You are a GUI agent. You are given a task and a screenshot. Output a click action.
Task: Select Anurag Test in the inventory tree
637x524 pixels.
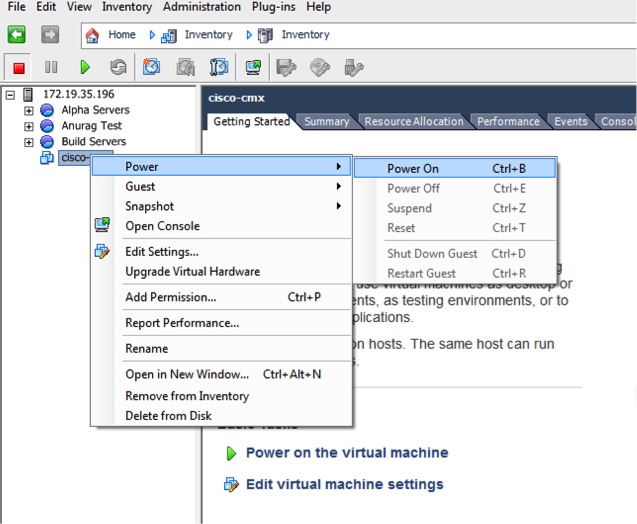tap(91, 126)
